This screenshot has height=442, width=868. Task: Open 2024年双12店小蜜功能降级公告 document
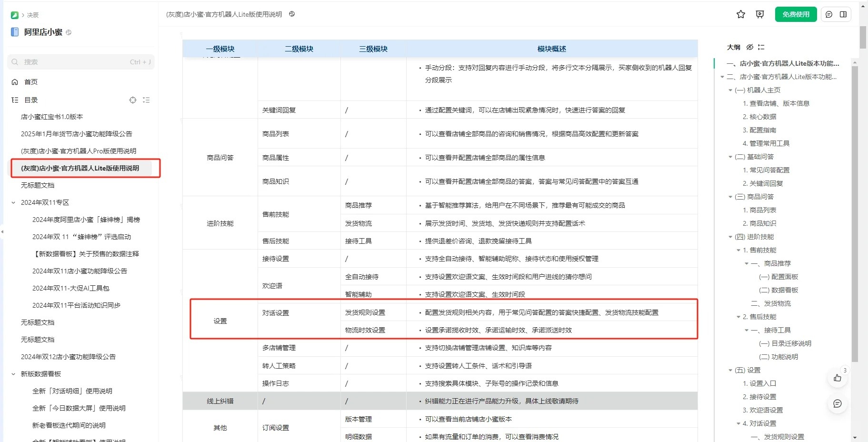(x=68, y=357)
